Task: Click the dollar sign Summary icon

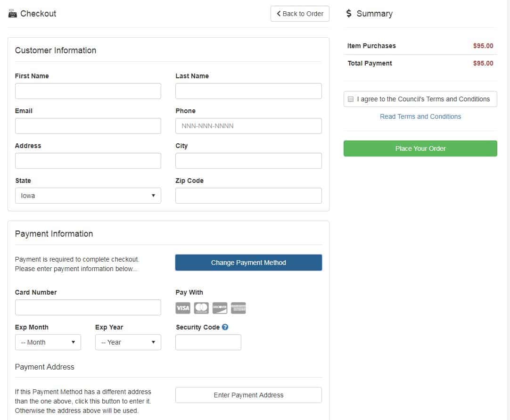Action: 349,13
